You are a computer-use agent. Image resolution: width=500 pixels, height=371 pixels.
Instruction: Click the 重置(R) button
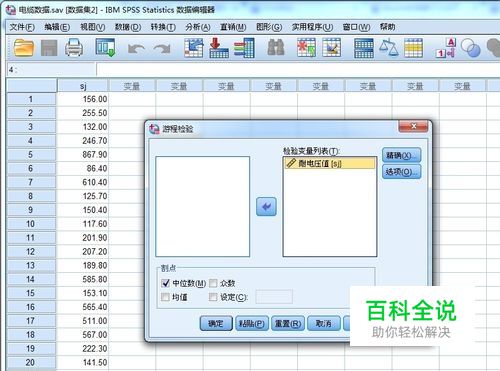point(288,323)
